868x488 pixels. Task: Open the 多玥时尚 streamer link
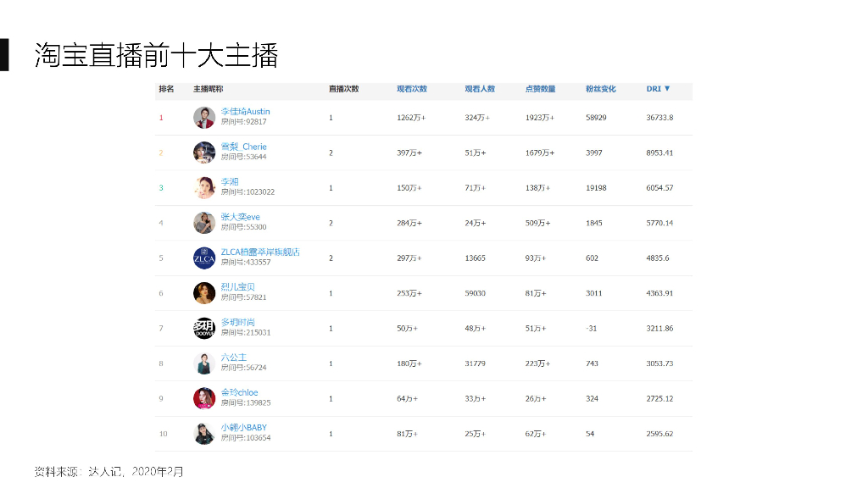pyautogui.click(x=237, y=322)
